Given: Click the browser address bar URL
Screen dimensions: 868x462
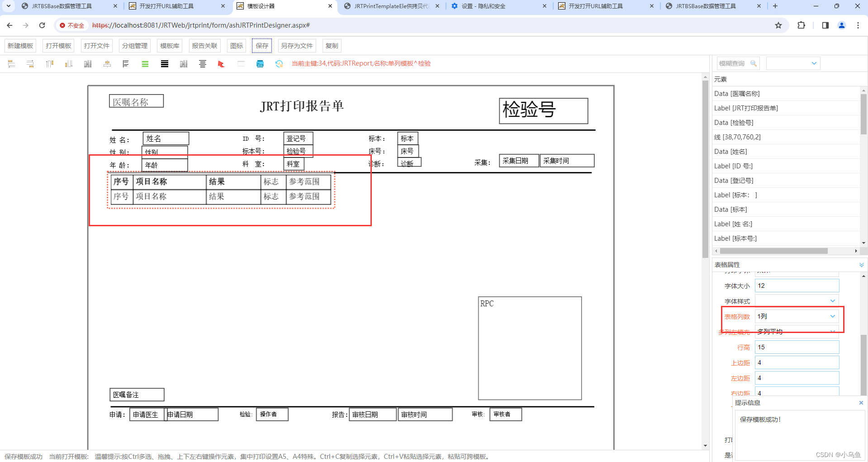Looking at the screenshot, I should pyautogui.click(x=201, y=25).
